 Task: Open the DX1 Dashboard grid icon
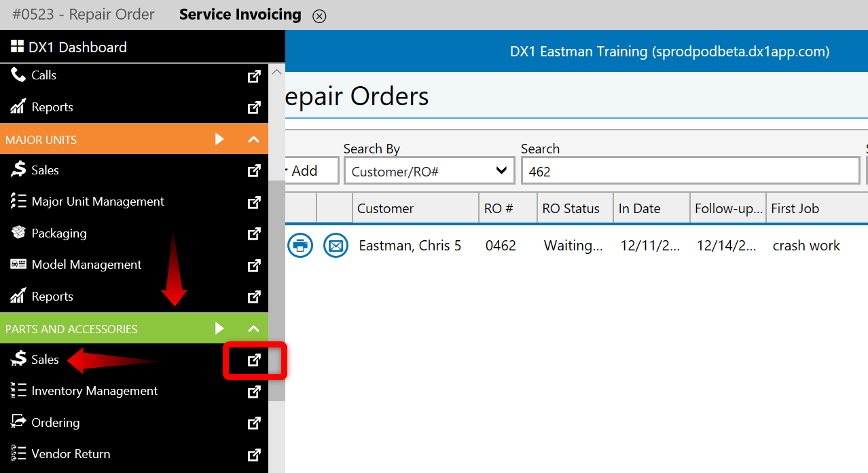click(x=17, y=47)
